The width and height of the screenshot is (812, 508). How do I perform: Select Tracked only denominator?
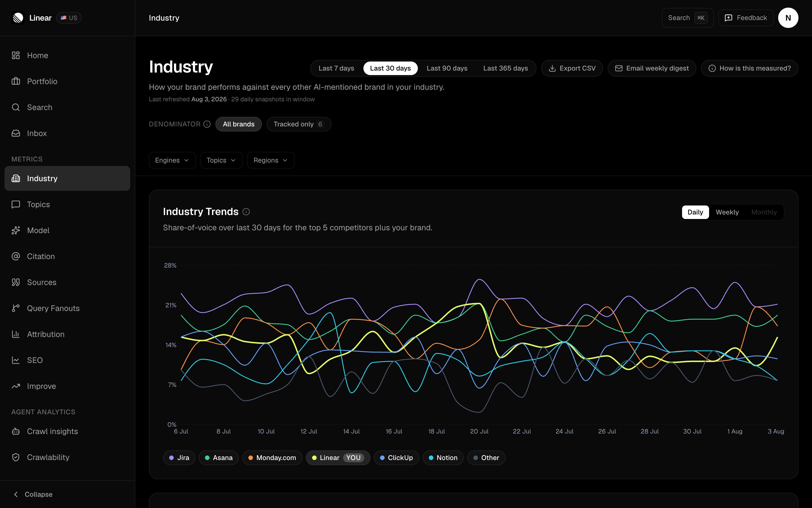point(299,124)
